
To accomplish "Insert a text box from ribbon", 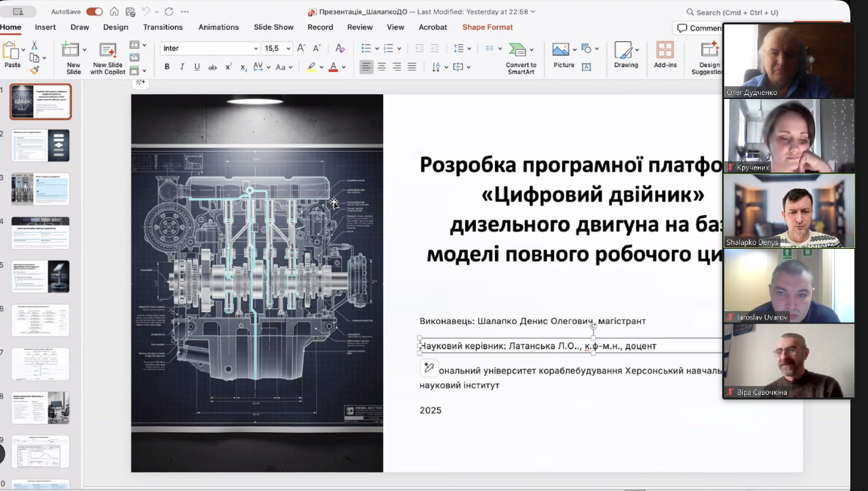I will (x=587, y=66).
